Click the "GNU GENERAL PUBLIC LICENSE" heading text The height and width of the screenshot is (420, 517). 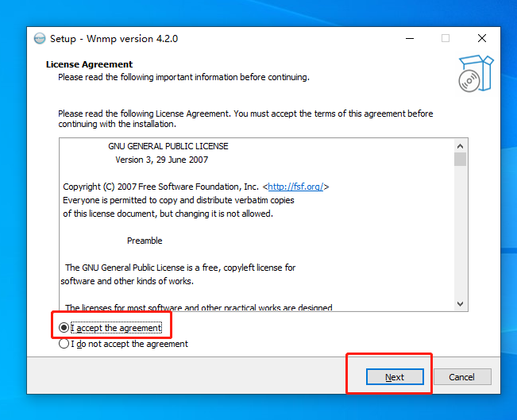pyautogui.click(x=168, y=146)
